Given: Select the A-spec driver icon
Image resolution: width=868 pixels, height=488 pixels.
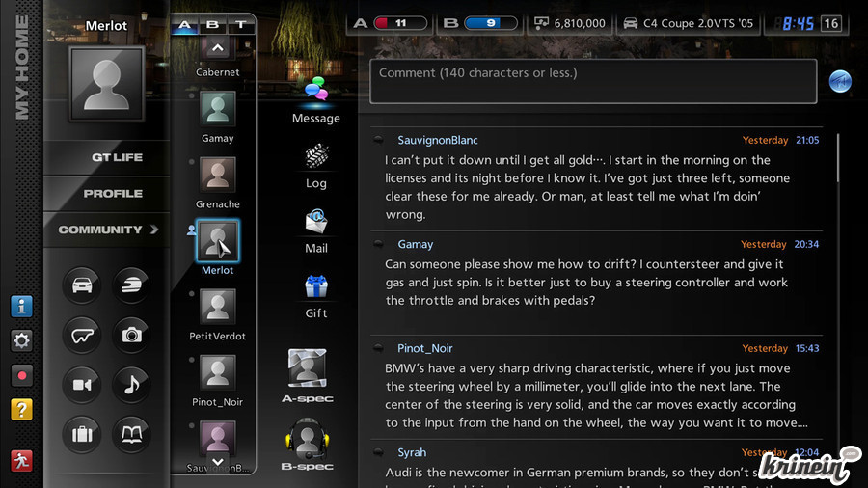Looking at the screenshot, I should point(307,368).
